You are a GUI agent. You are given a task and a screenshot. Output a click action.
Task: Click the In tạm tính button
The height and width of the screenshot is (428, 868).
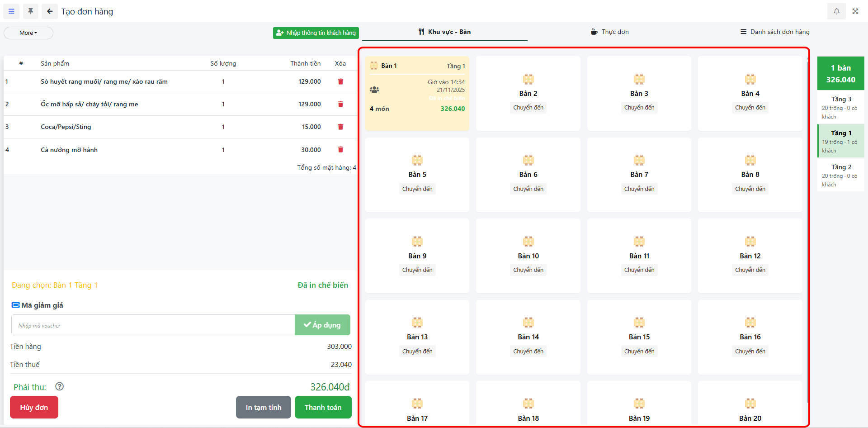coord(263,407)
